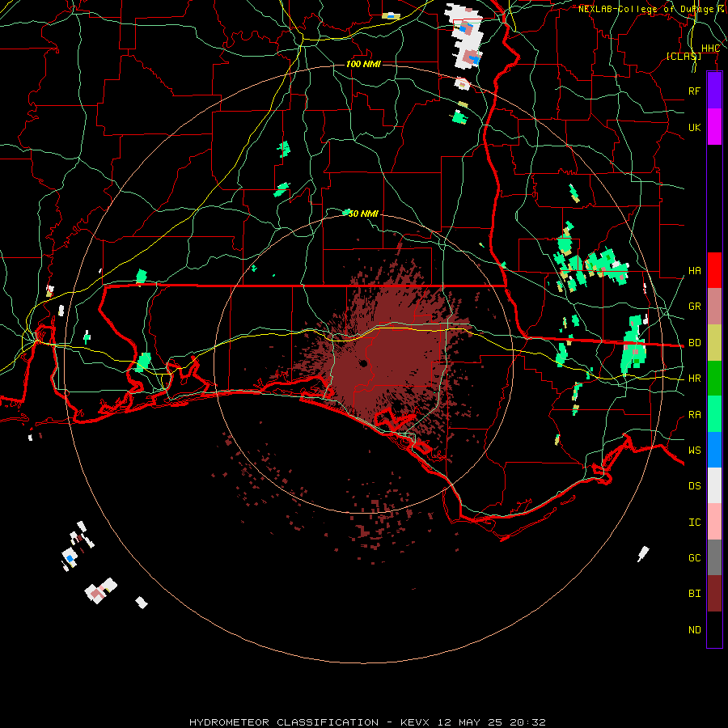728x728 pixels.
Task: Click the HA legend label
Action: tap(694, 270)
